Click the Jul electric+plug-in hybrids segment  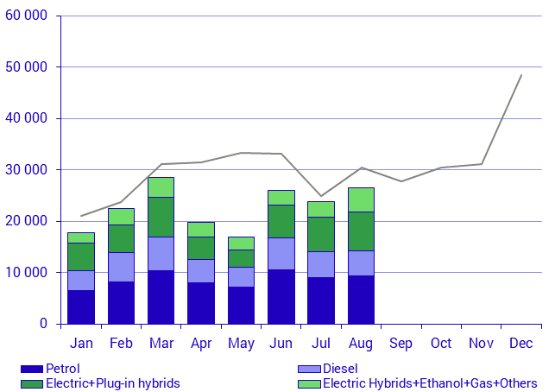click(321, 234)
